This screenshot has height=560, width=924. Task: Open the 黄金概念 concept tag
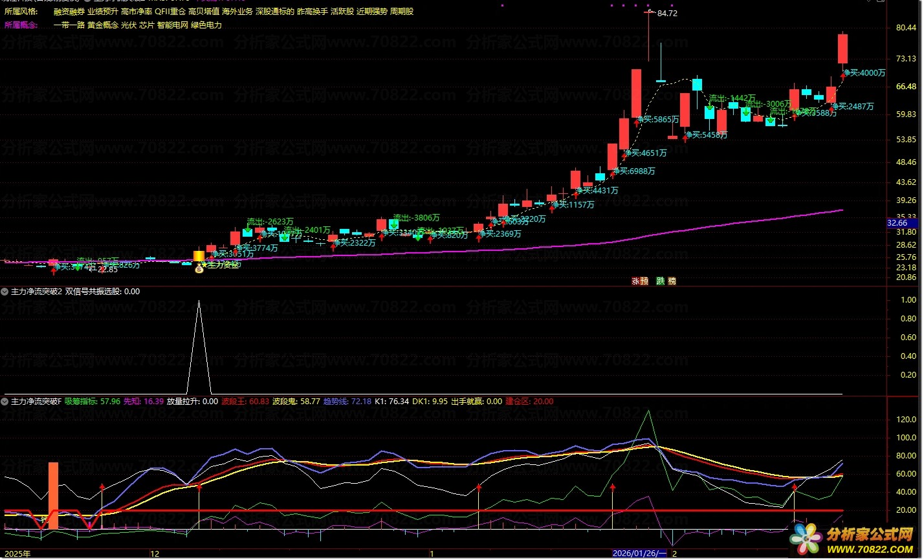click(x=103, y=25)
